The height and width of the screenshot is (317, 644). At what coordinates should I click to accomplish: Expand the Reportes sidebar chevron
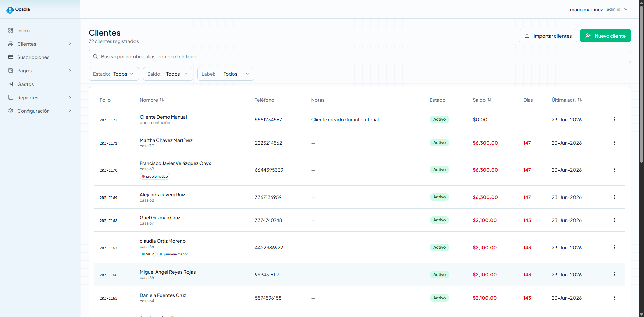(70, 97)
